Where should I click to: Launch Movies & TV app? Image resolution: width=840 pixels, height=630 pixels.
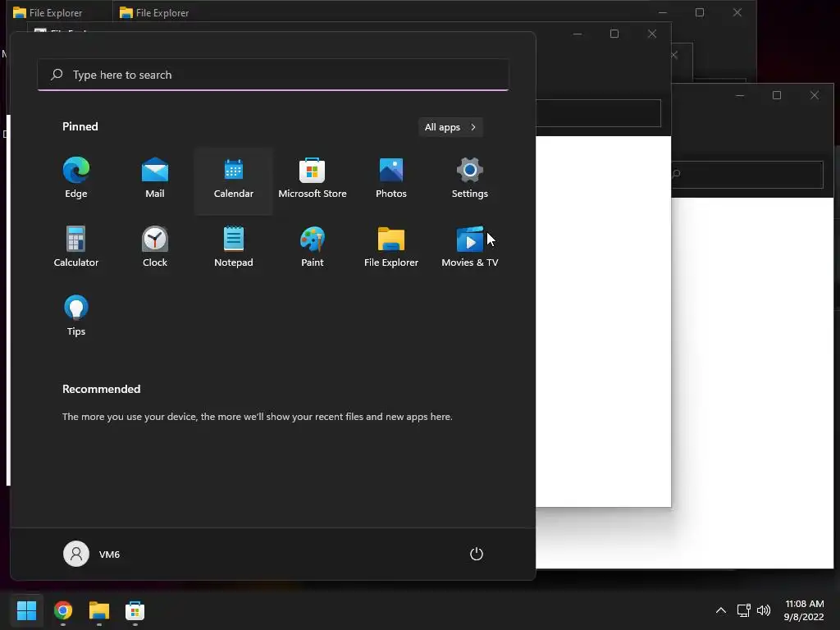[x=470, y=248]
